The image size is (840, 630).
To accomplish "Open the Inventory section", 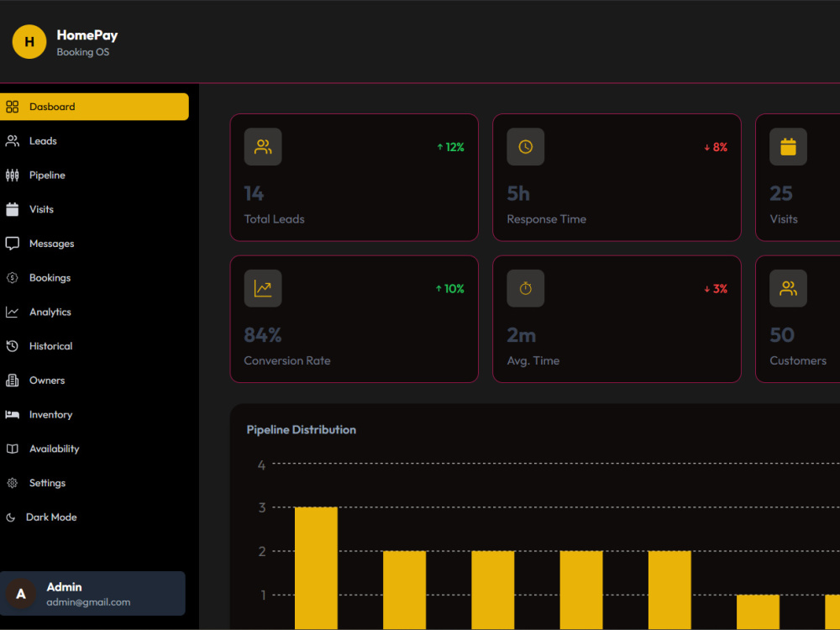I will (94, 415).
